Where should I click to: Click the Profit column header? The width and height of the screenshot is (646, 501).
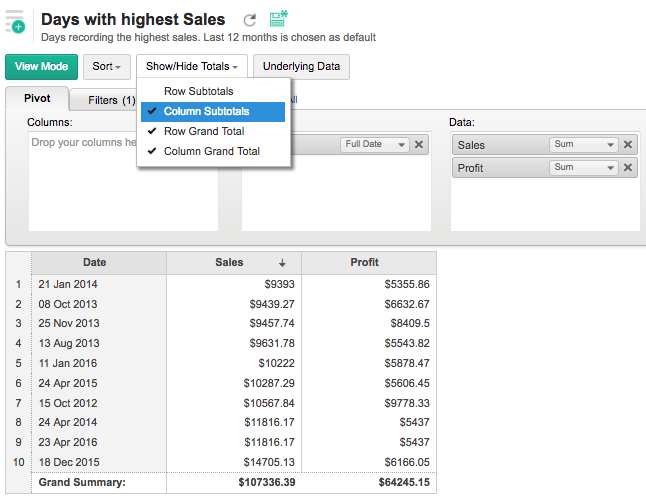point(365,263)
